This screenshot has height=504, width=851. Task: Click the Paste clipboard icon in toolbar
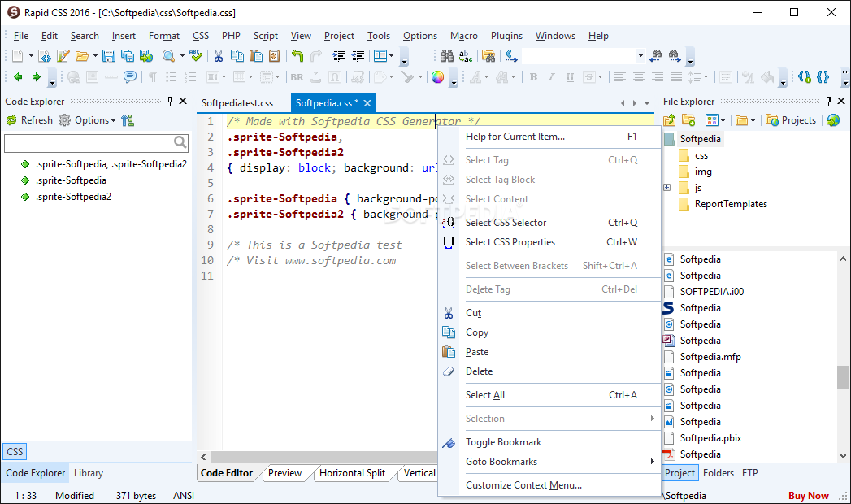(x=256, y=56)
